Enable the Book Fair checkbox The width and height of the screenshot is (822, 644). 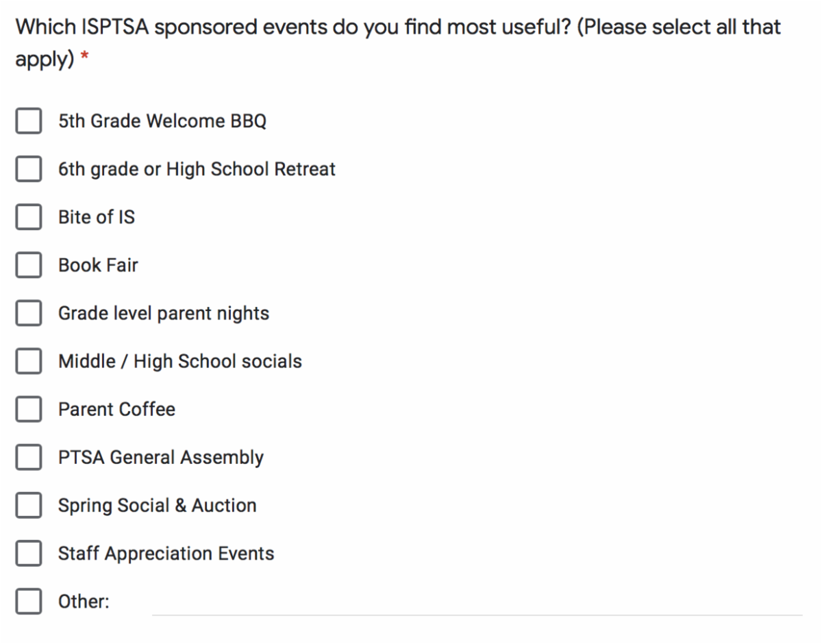coord(28,266)
